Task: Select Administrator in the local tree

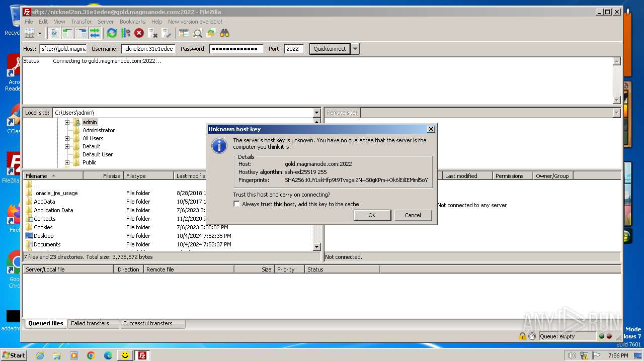Action: point(99,130)
